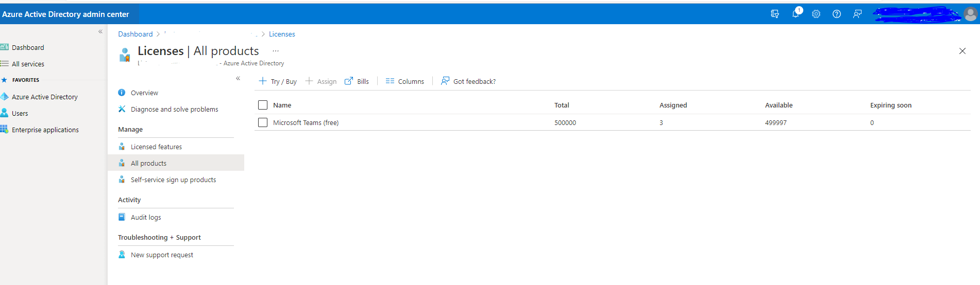Click the Got feedback person icon
The height and width of the screenshot is (285, 980).
point(445,81)
